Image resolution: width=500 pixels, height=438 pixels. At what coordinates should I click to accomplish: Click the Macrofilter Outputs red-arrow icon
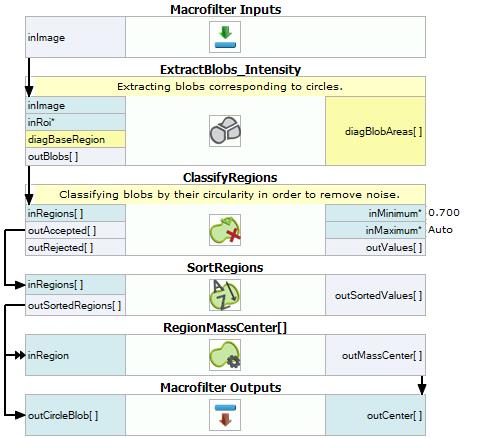click(225, 415)
